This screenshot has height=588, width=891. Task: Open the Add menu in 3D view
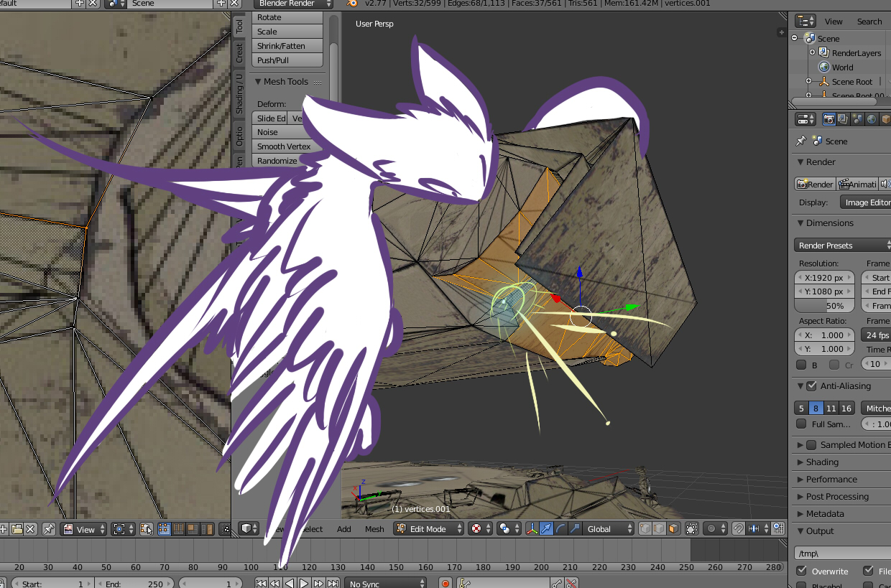[344, 529]
